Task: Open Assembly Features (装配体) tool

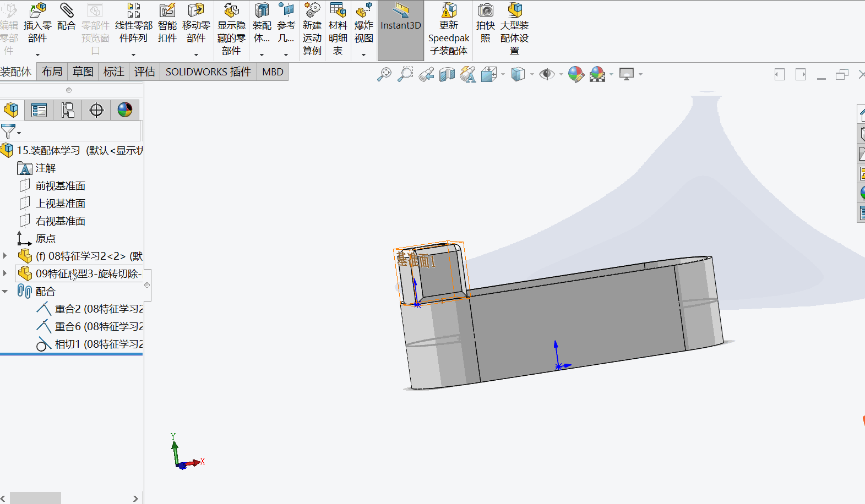Action: pyautogui.click(x=262, y=23)
